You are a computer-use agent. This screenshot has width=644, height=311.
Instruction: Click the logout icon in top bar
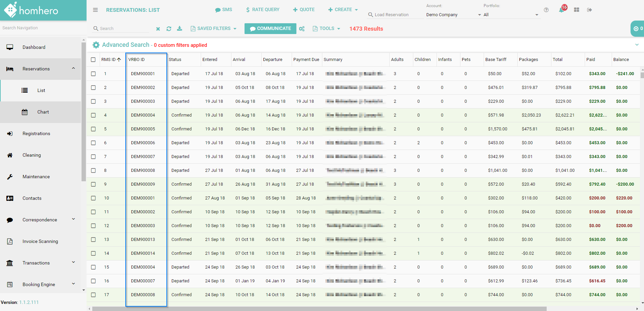pos(589,10)
